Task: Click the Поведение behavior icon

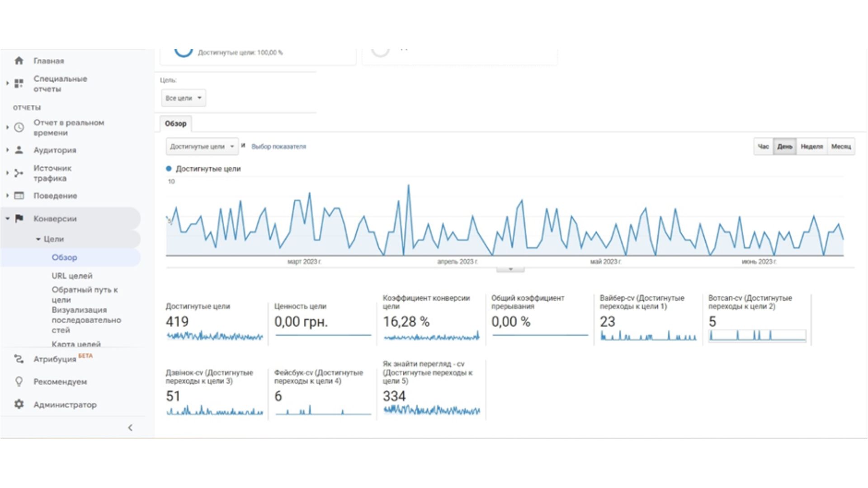Action: (19, 196)
